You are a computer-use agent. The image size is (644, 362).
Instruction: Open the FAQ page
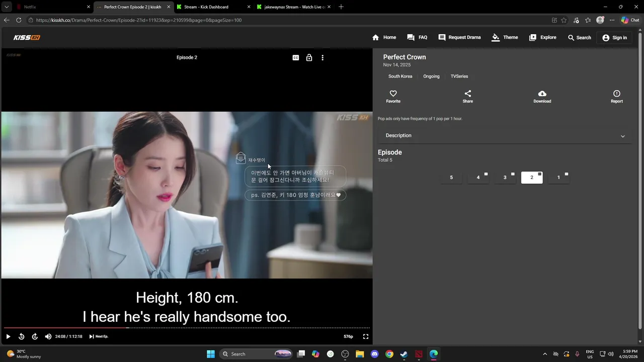417,38
